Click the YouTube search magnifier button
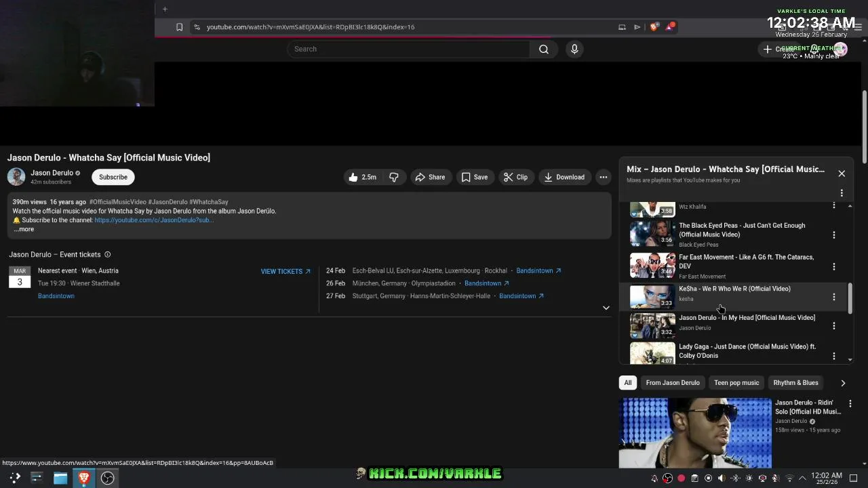Image resolution: width=868 pixels, height=488 pixels. point(544,49)
